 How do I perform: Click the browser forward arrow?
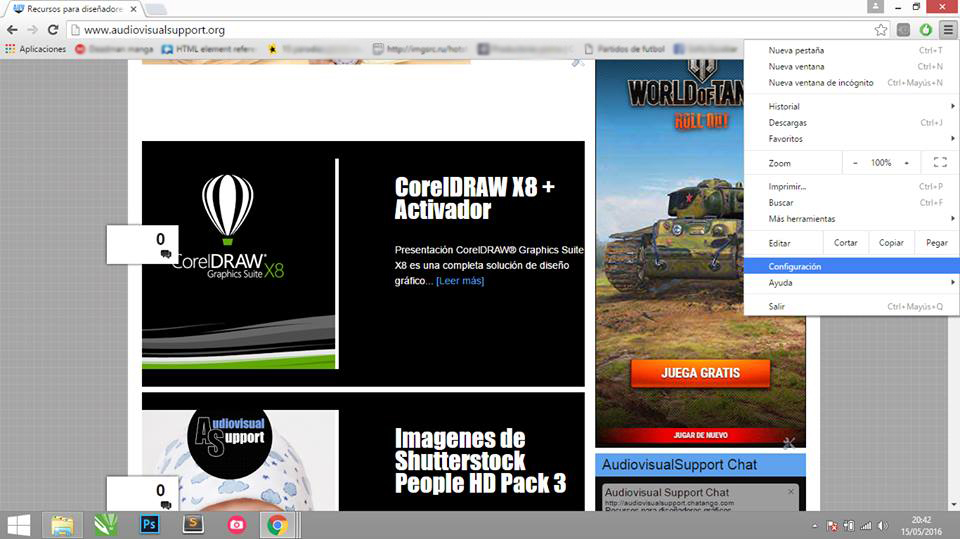tap(32, 29)
